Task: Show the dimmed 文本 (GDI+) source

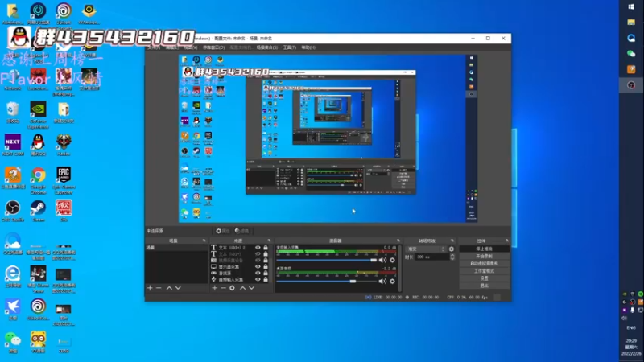Action: pyautogui.click(x=258, y=254)
